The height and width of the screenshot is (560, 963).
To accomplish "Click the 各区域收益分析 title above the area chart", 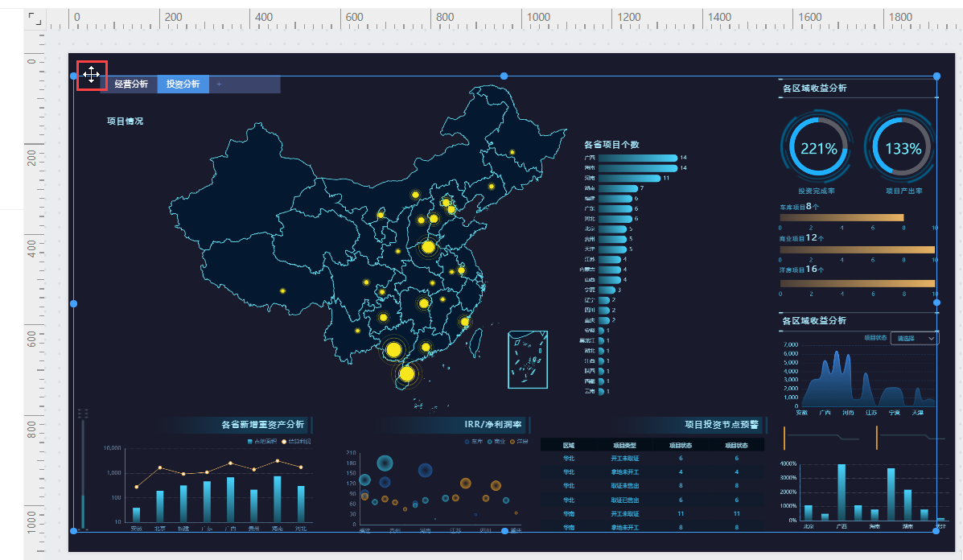I will pos(814,320).
